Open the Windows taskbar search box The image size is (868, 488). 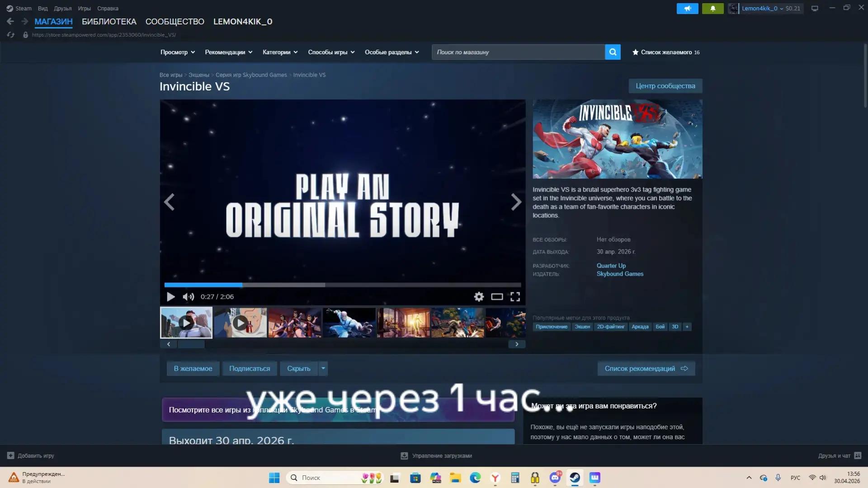(335, 478)
